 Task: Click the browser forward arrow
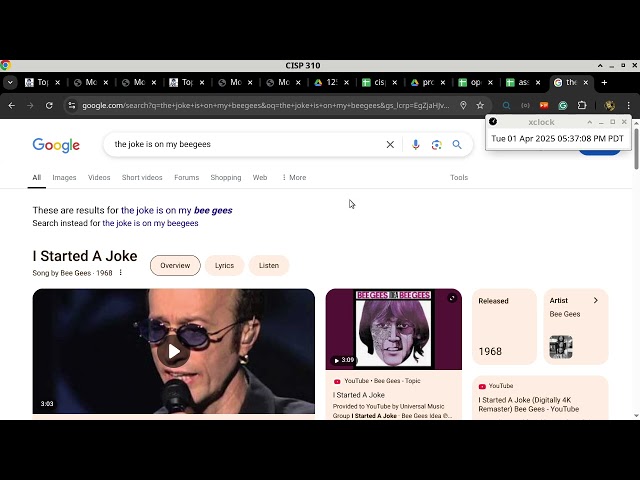30,105
